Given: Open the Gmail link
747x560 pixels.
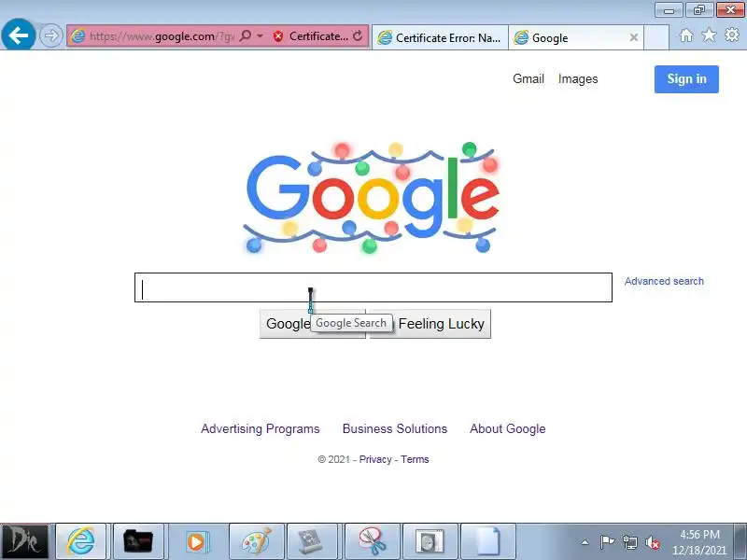Looking at the screenshot, I should pos(529,78).
